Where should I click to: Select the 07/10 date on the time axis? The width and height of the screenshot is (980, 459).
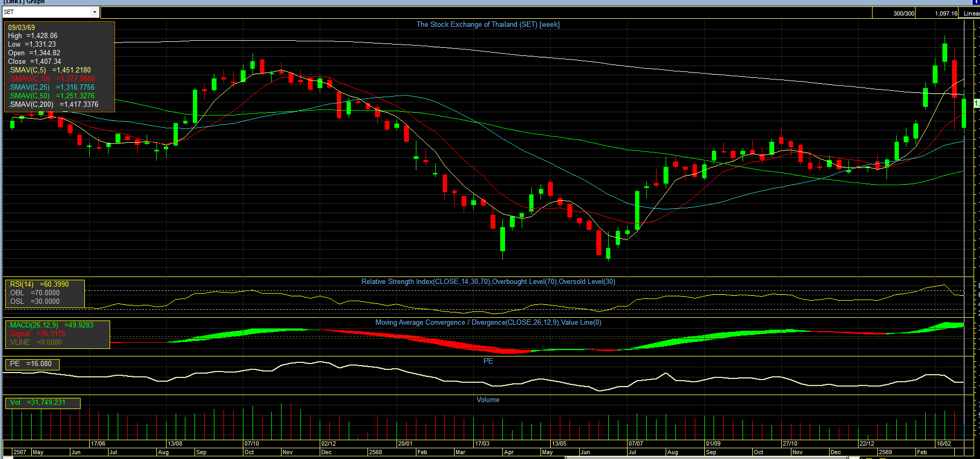pos(252,444)
